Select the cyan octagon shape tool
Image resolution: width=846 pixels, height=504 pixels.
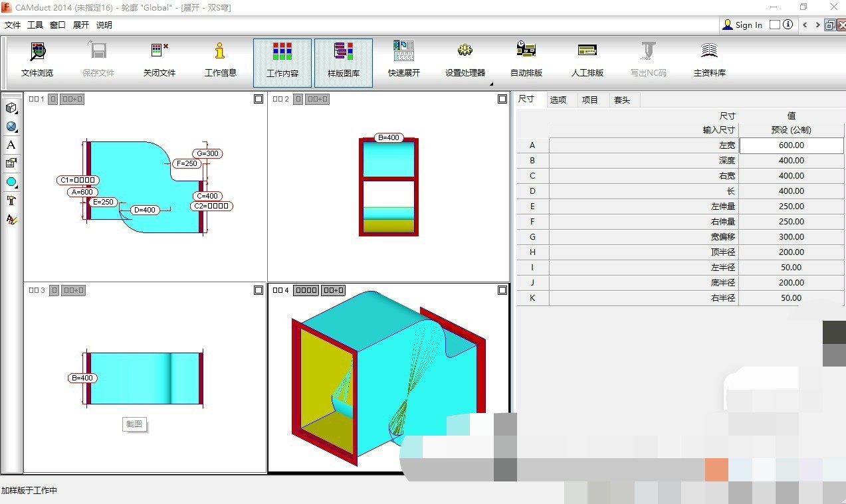tap(11, 182)
